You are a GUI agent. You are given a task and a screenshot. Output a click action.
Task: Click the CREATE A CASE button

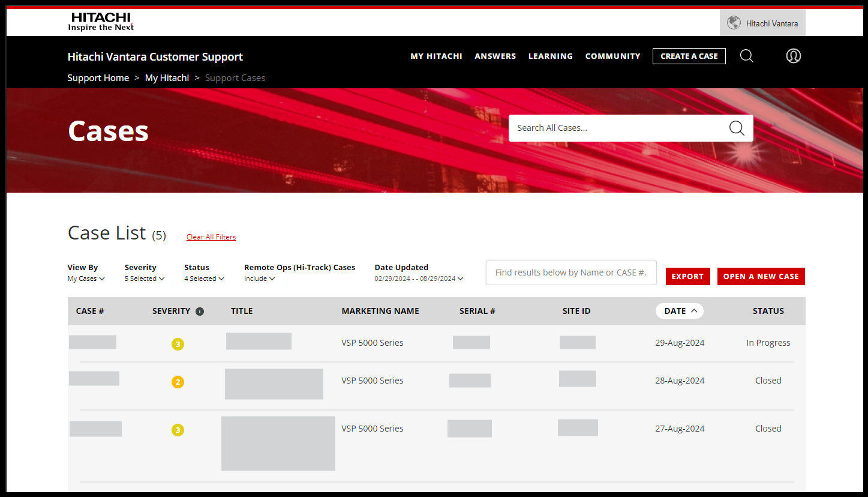click(x=689, y=56)
